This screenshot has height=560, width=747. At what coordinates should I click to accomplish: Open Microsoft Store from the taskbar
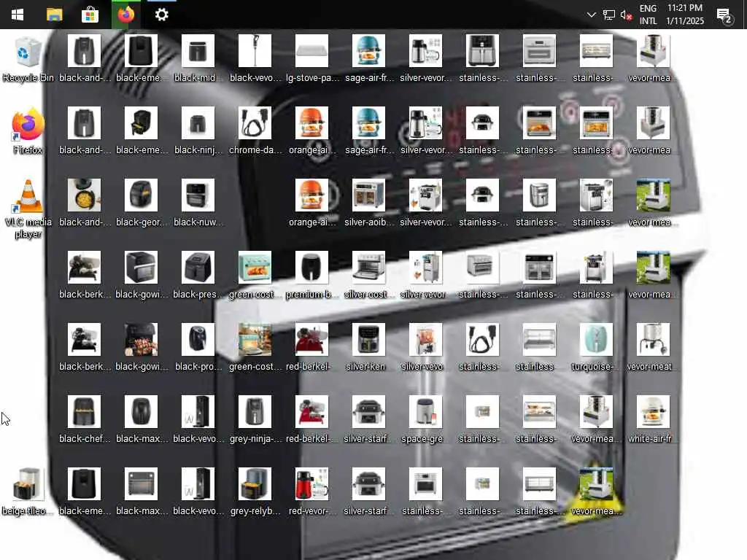[90, 15]
